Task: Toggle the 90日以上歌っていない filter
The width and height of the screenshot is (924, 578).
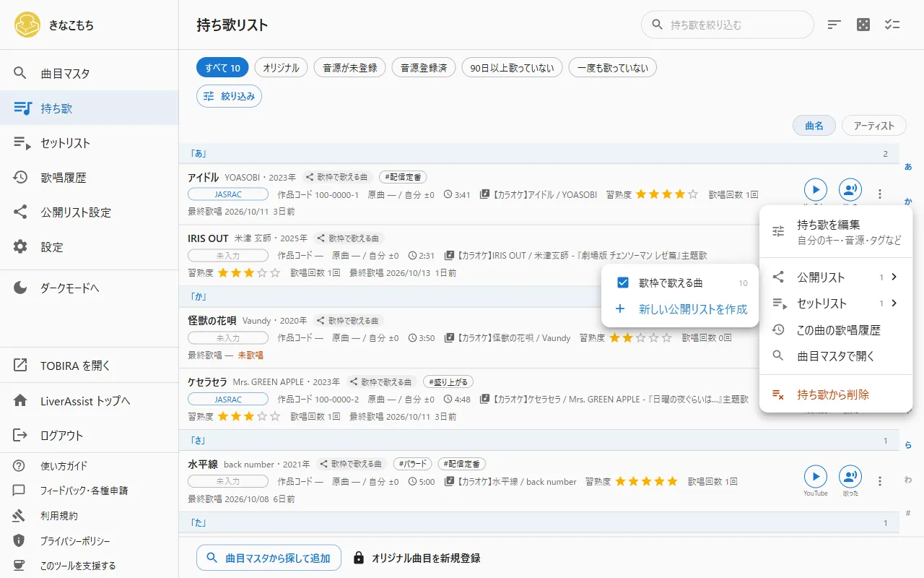Action: (512, 68)
